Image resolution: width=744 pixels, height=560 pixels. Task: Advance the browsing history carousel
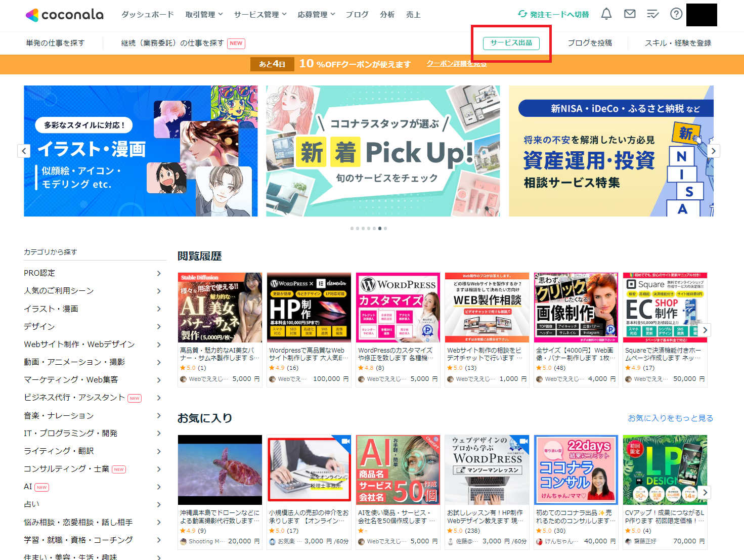pyautogui.click(x=705, y=330)
